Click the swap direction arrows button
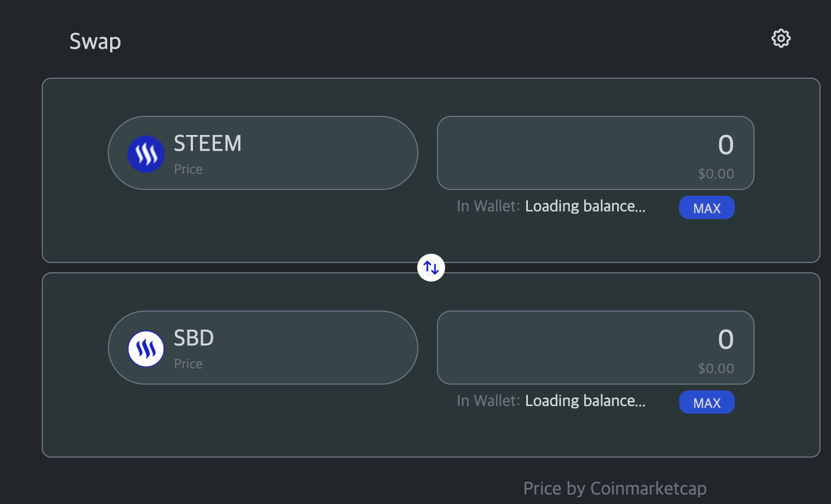 point(431,268)
